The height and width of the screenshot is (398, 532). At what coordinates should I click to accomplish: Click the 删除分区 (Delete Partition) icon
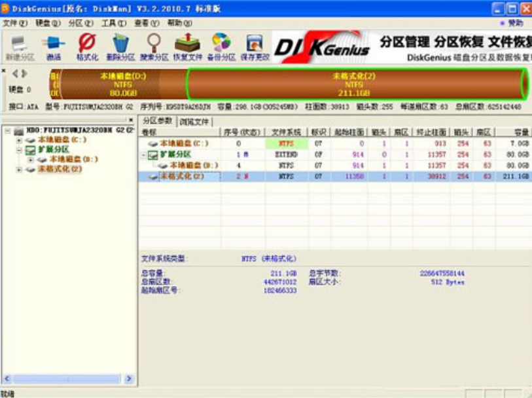tap(120, 47)
